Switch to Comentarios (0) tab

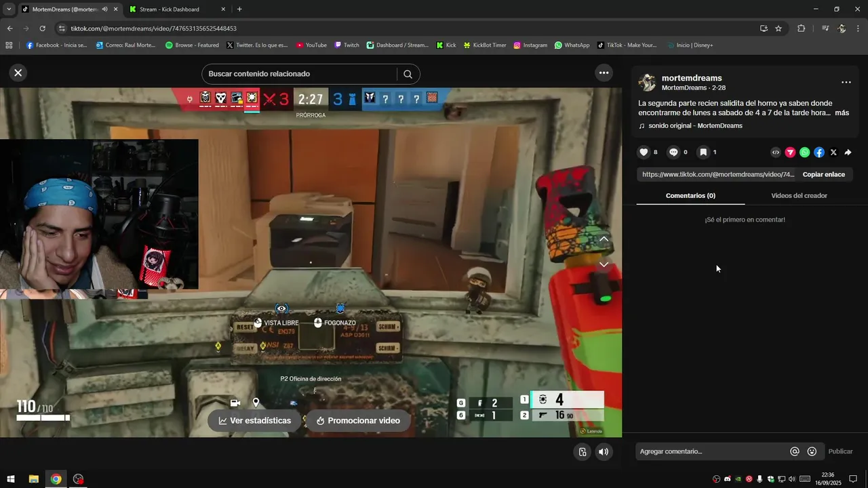(690, 196)
